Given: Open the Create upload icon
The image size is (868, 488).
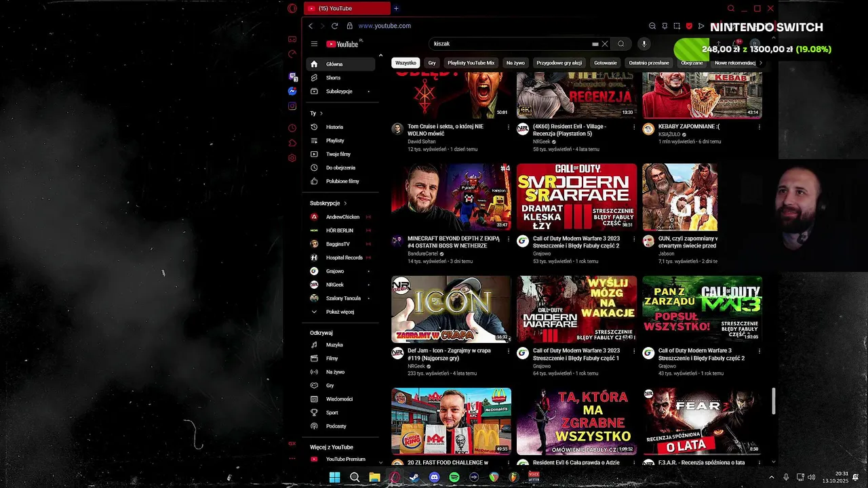Looking at the screenshot, I should pyautogui.click(x=718, y=44).
